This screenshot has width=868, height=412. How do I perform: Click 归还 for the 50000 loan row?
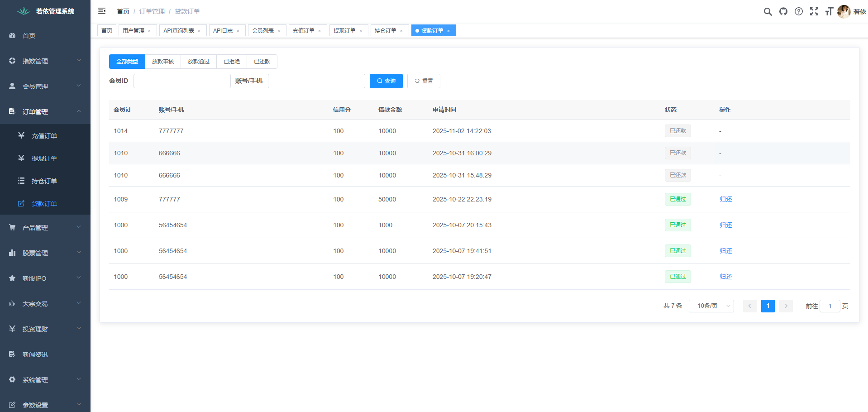[725, 199]
